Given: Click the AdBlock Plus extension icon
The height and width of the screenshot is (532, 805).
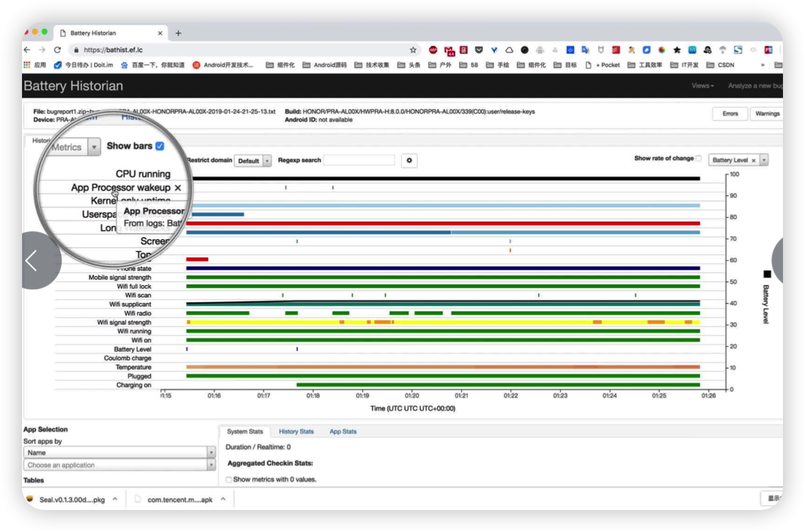Looking at the screenshot, I should coord(433,50).
